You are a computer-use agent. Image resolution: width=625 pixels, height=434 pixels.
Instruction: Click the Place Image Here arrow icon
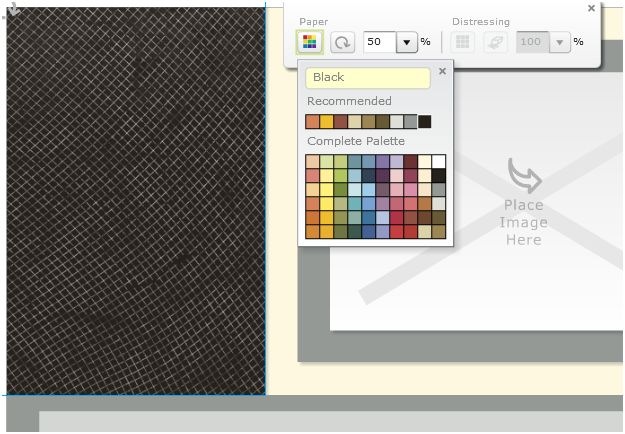click(525, 175)
